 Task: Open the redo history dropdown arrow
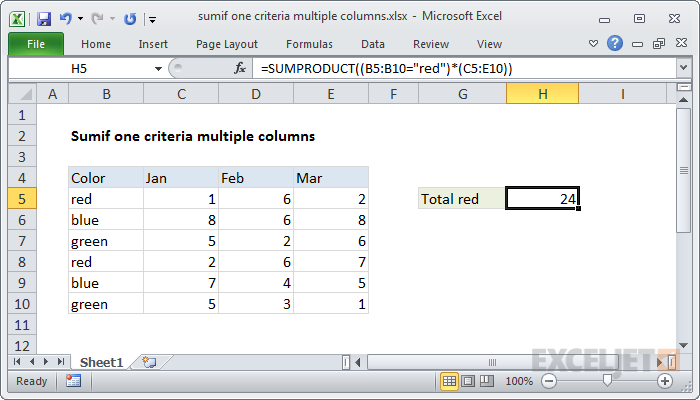click(112, 19)
